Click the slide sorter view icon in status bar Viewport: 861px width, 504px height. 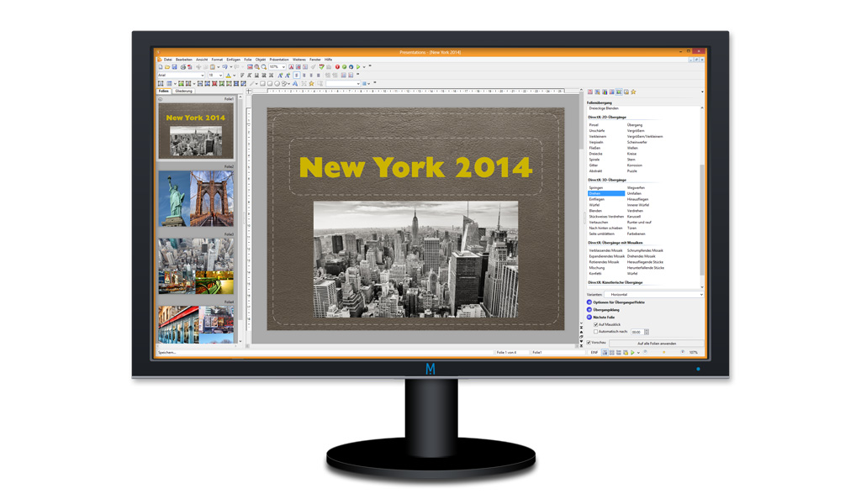pos(612,353)
